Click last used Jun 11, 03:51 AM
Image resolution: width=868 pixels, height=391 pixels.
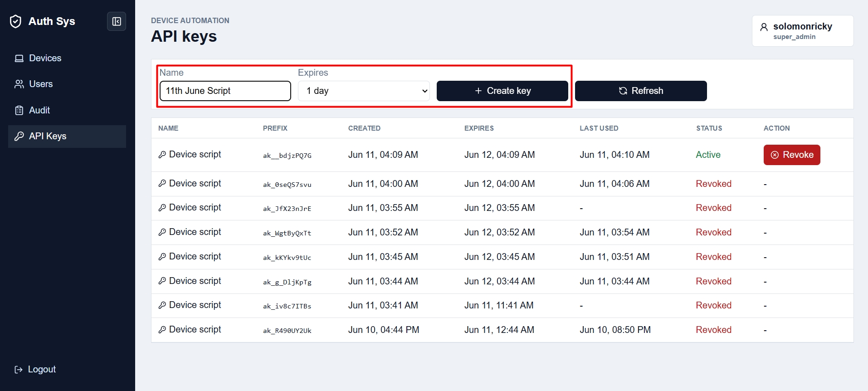(x=614, y=257)
